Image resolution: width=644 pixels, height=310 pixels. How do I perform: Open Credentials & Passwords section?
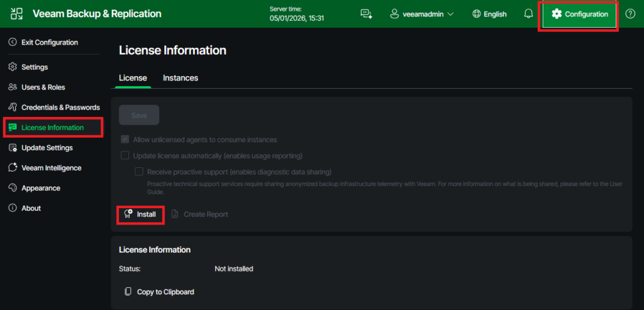[60, 107]
